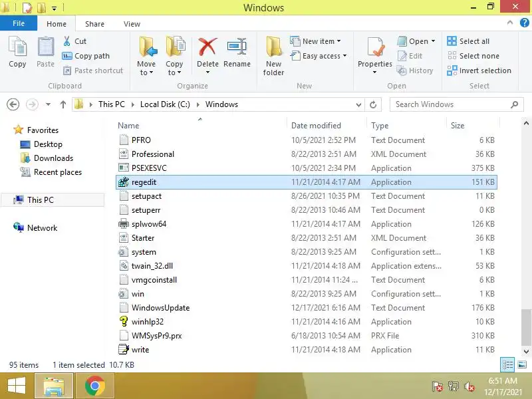This screenshot has height=399, width=532.
Task: Expand address bar history dropdown
Action: (358, 105)
